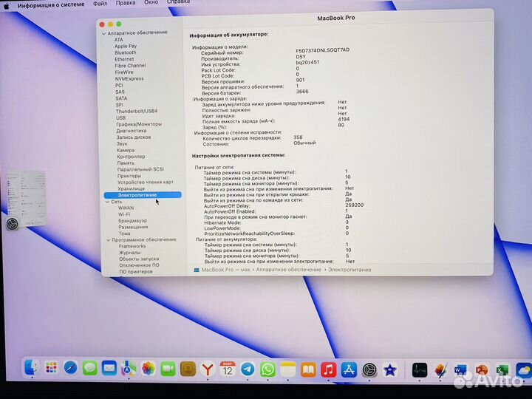Open the Messages app in Dock
The height and width of the screenshot is (399, 532).
90,368
